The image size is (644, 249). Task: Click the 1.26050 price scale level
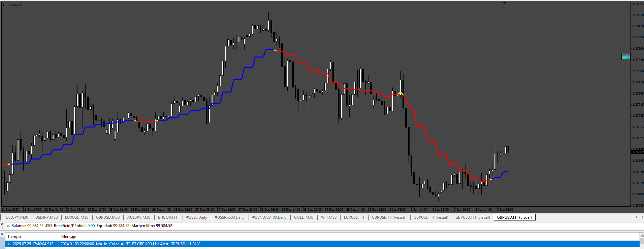638,205
